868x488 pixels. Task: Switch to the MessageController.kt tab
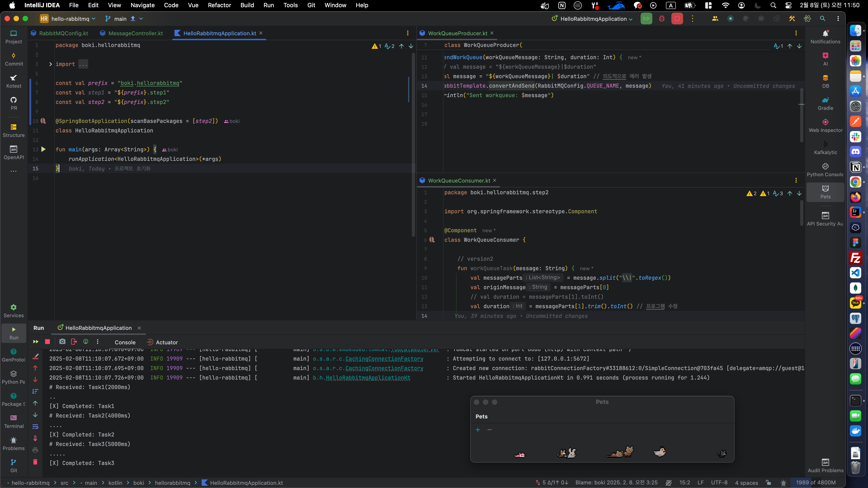tap(135, 33)
